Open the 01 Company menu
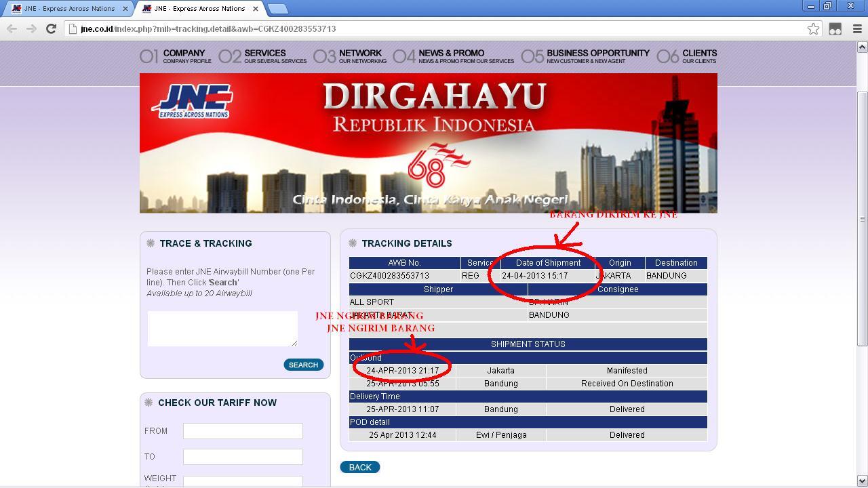The height and width of the screenshot is (488, 868). tap(176, 56)
